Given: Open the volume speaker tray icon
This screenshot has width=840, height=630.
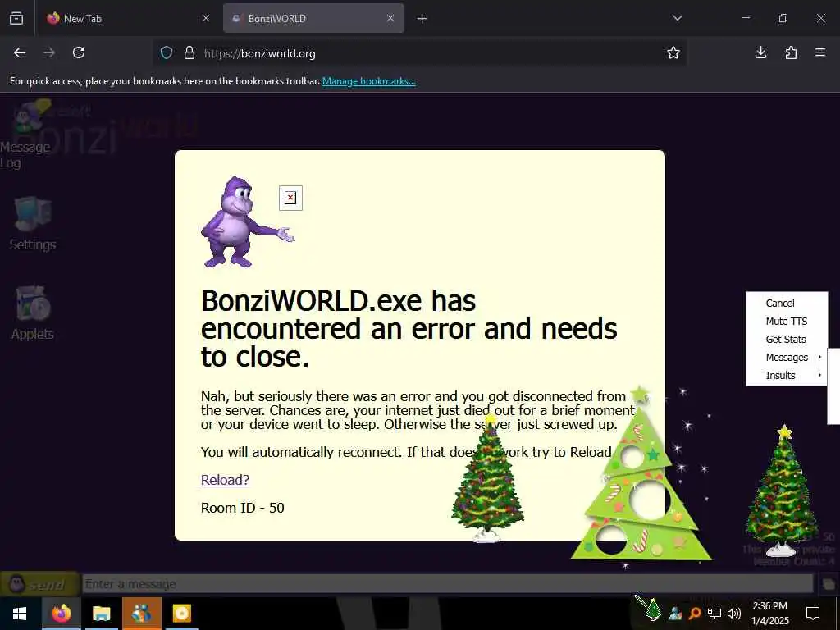Looking at the screenshot, I should pos(734,614).
